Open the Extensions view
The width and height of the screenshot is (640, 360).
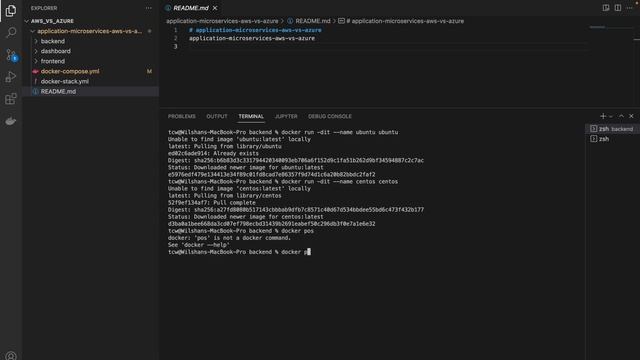[x=11, y=99]
